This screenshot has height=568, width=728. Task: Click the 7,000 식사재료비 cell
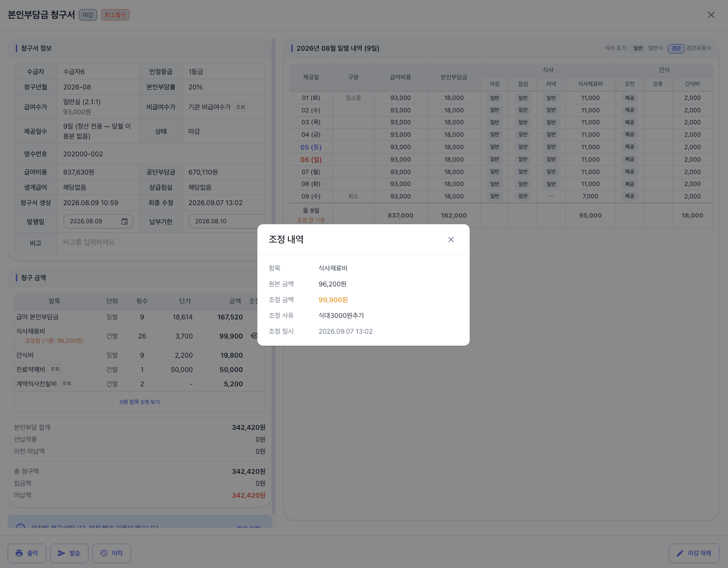(590, 197)
